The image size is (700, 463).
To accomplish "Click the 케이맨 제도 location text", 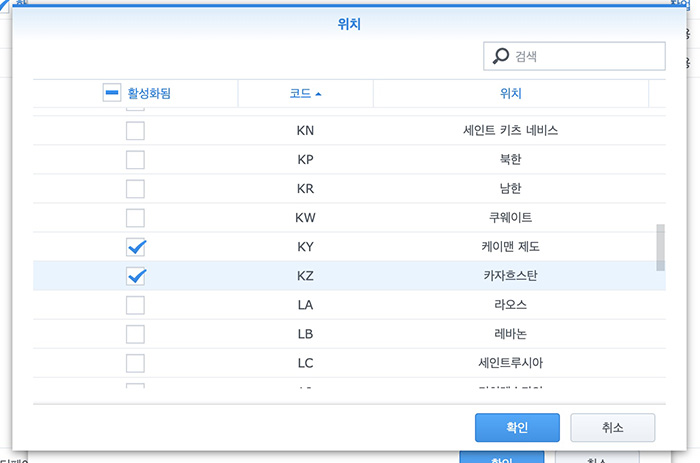I will [x=510, y=247].
